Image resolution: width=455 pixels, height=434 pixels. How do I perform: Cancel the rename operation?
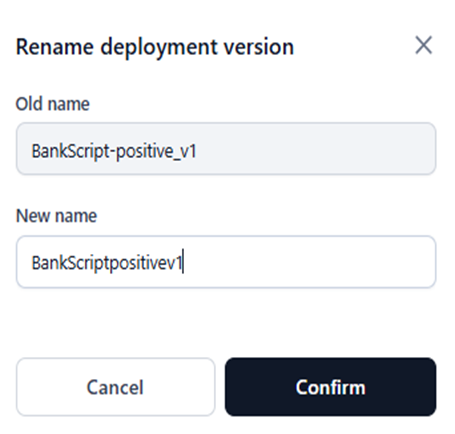pos(115,387)
